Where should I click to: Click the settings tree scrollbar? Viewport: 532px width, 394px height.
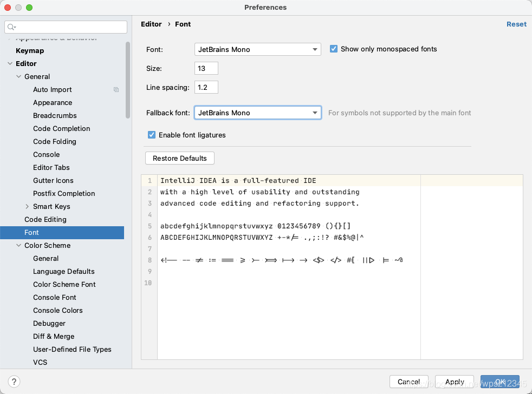[128, 80]
